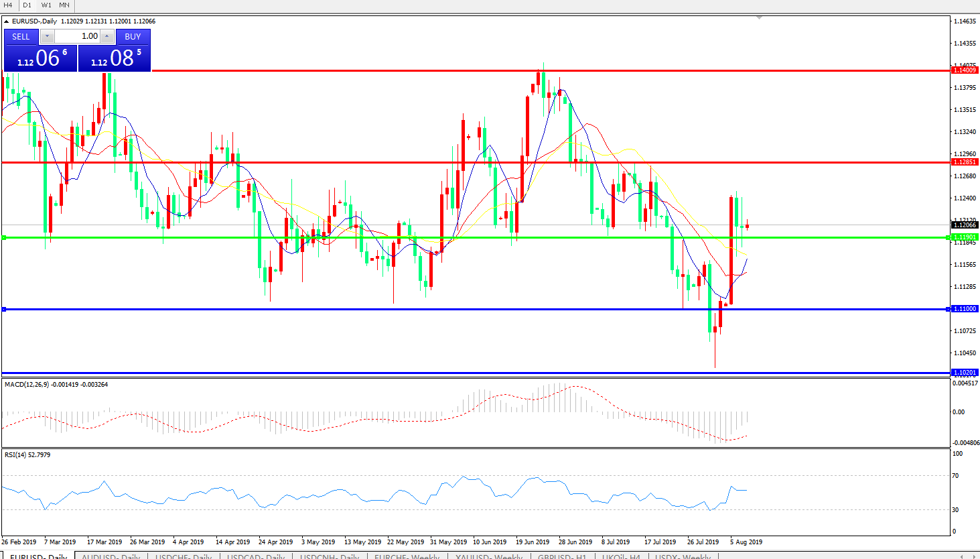Switch to the H4 timeframe
Image resolution: width=980 pixels, height=559 pixels.
tap(9, 5)
